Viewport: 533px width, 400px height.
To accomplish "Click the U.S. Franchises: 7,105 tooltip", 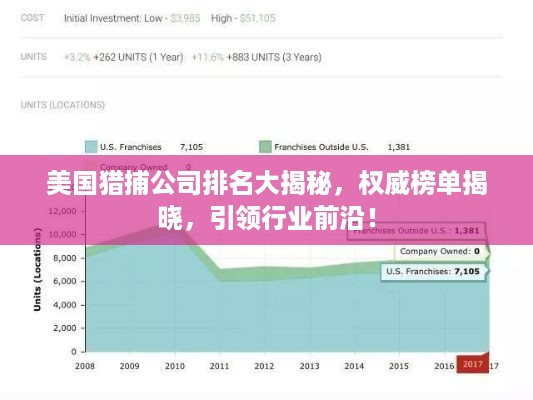I will [433, 271].
